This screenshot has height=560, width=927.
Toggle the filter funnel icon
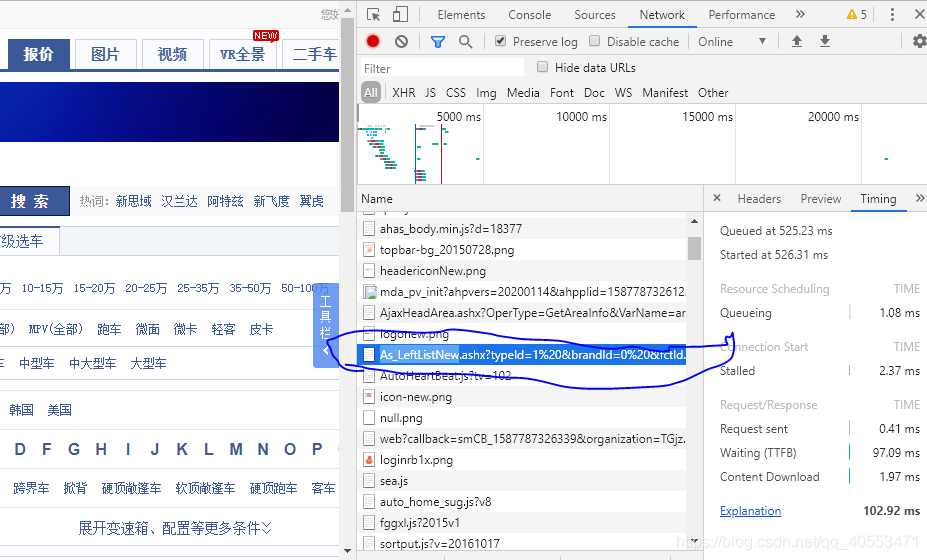click(x=437, y=41)
